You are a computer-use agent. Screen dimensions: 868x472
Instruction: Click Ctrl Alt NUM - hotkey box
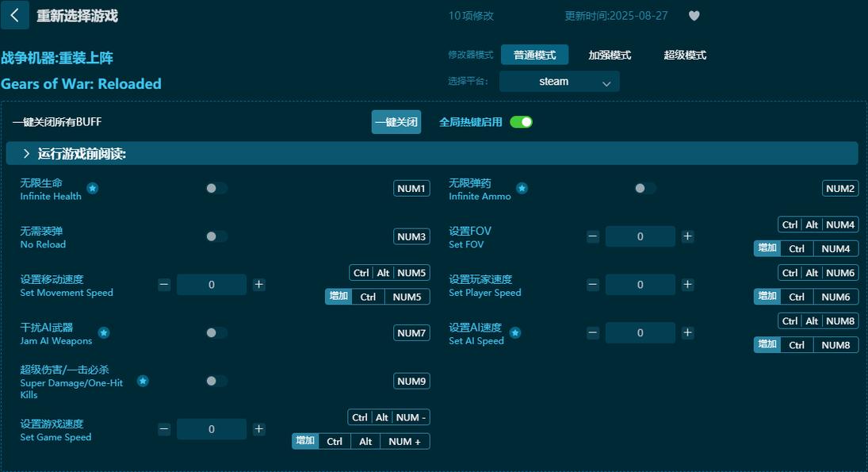388,417
